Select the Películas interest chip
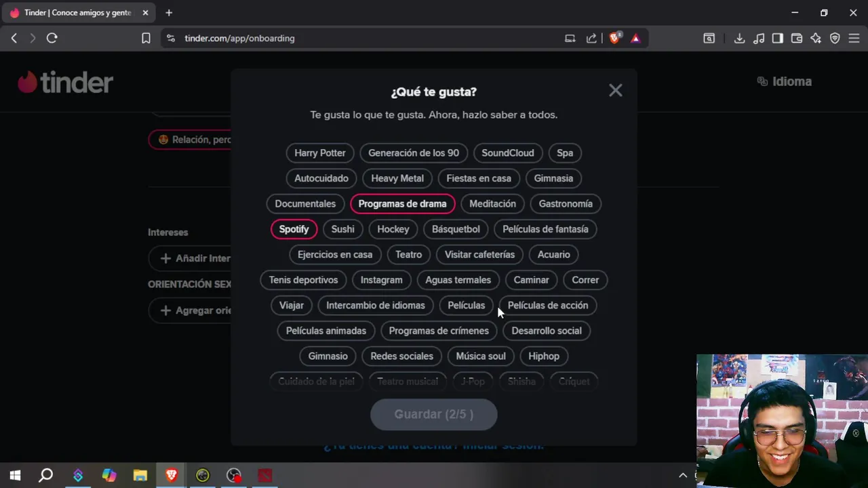Image resolution: width=868 pixels, height=488 pixels. pyautogui.click(x=467, y=306)
